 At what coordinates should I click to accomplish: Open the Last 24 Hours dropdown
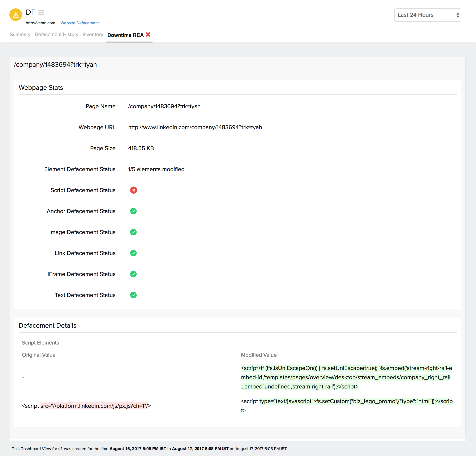[427, 15]
